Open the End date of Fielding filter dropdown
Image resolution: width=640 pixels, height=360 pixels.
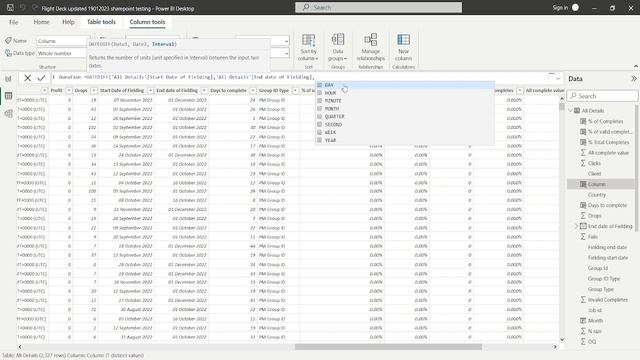[x=204, y=91]
